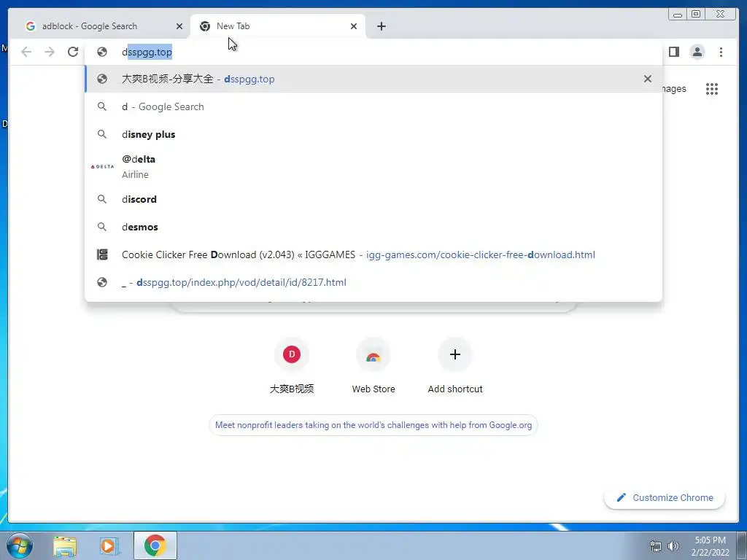
Task: Close the adblock Google Search tab
Action: click(179, 26)
